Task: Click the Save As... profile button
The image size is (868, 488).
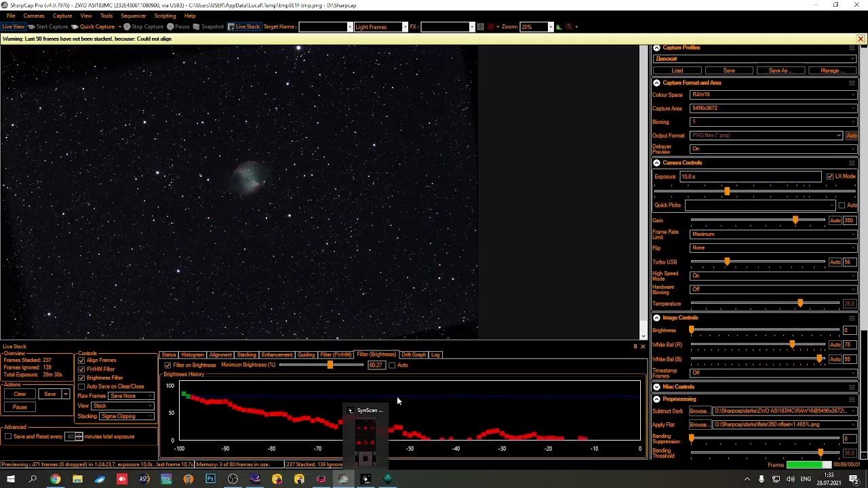Action: 780,70
